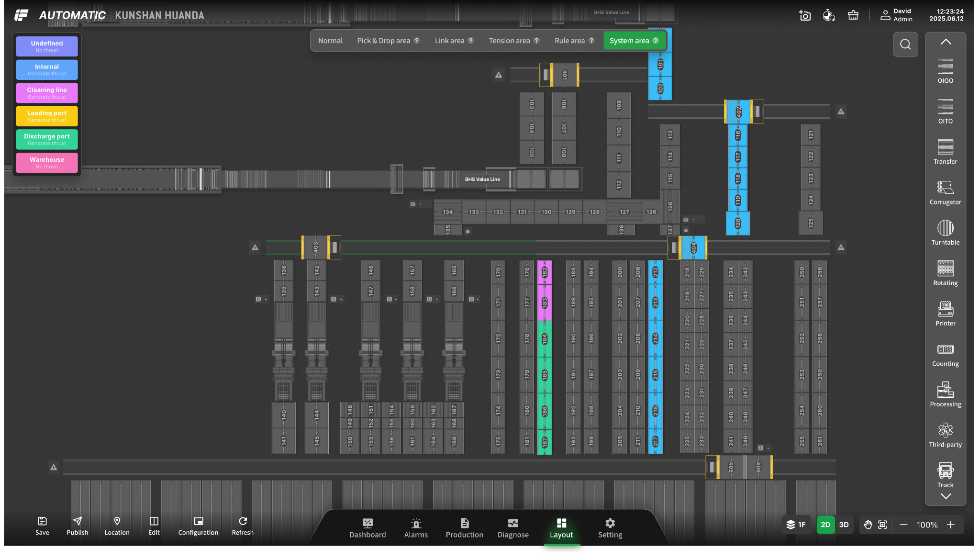The height and width of the screenshot is (560, 980).
Task: Select the Processing component
Action: coord(946,394)
